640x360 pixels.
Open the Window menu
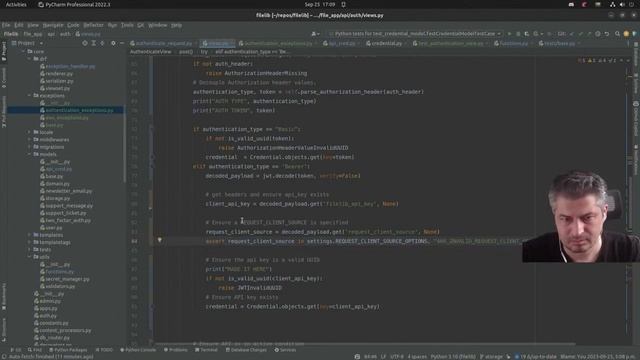point(158,25)
